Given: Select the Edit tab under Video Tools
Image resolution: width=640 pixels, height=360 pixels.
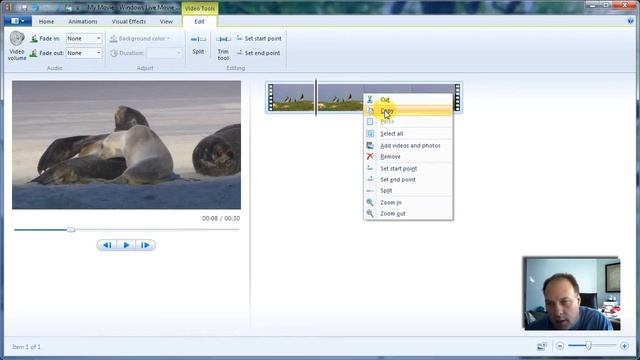Looking at the screenshot, I should (200, 21).
